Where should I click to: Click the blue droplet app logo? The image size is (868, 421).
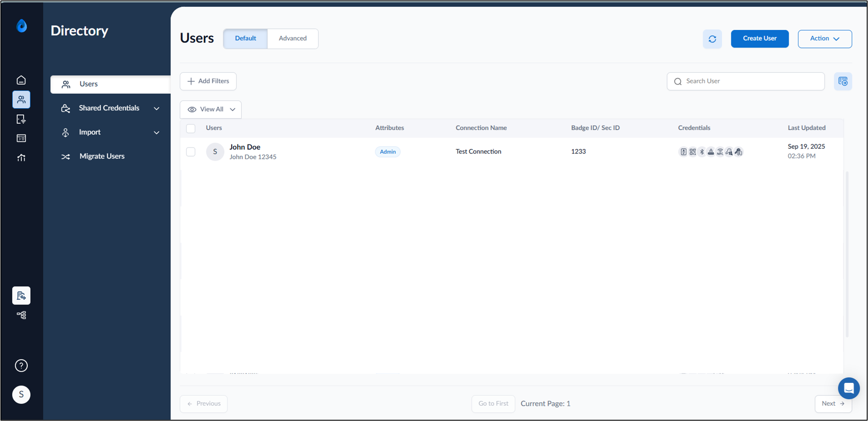point(22,26)
